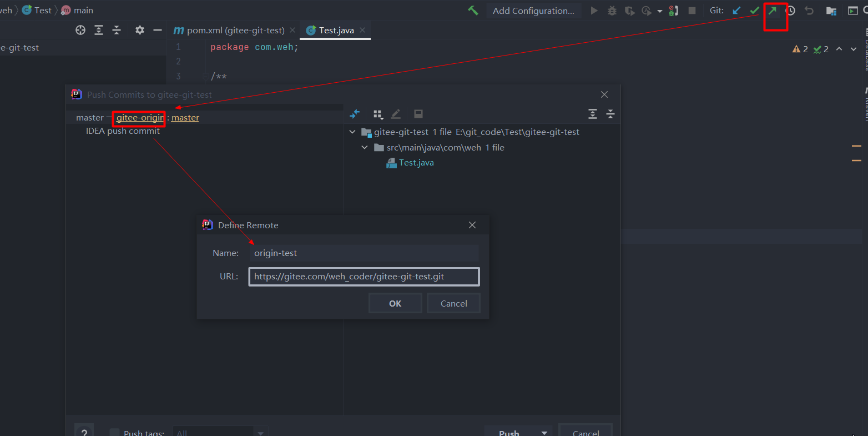Click the URL field in Define Remote
868x436 pixels.
pos(364,277)
